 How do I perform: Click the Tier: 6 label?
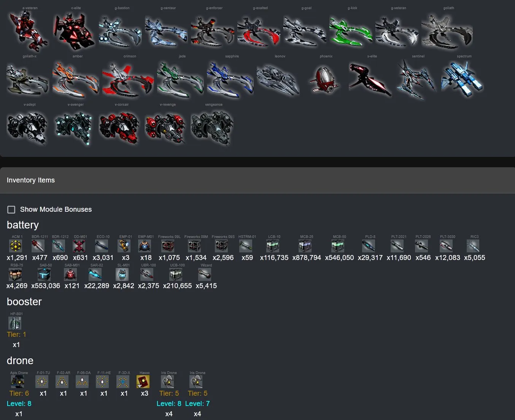click(19, 393)
